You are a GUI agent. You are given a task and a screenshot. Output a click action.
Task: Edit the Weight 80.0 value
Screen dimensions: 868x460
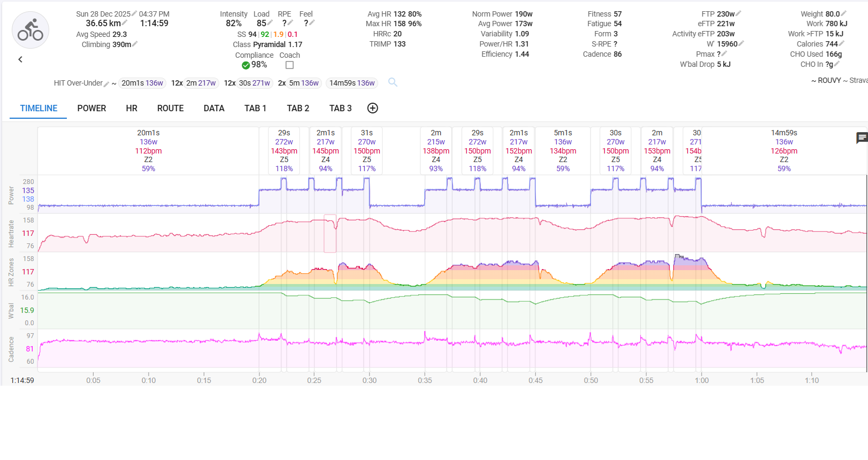pyautogui.click(x=843, y=14)
